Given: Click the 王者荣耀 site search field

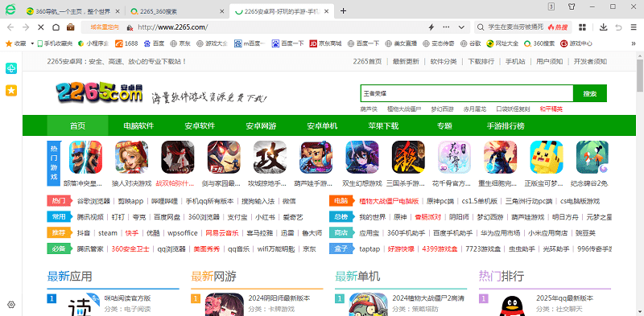Looking at the screenshot, I should click(467, 93).
